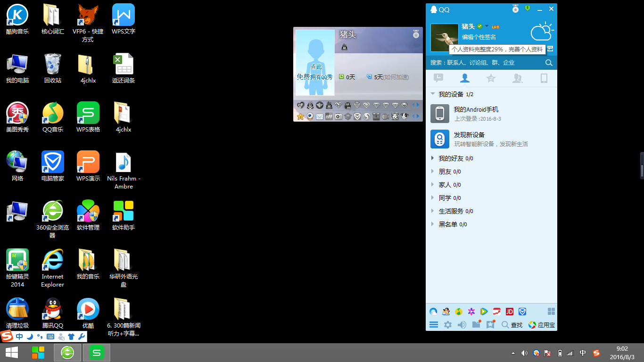The image size is (644, 362).
Task: Click the QQ contact search field
Action: click(x=486, y=63)
